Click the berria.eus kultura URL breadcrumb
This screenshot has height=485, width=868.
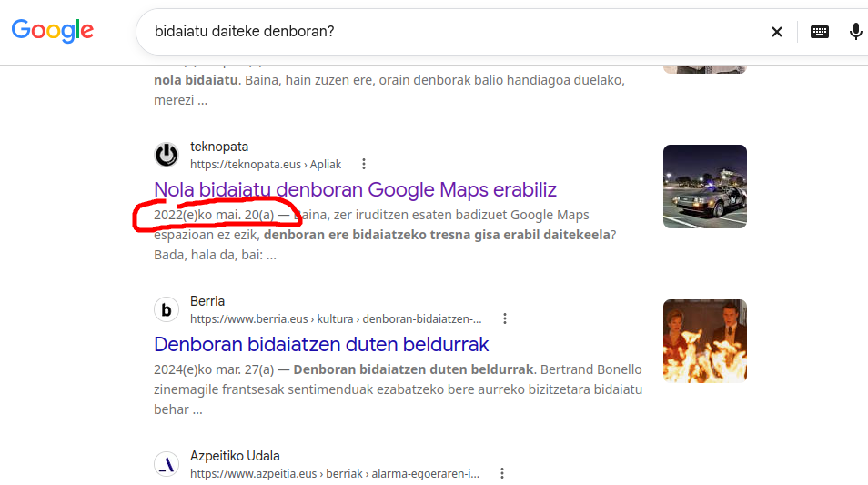tap(336, 318)
